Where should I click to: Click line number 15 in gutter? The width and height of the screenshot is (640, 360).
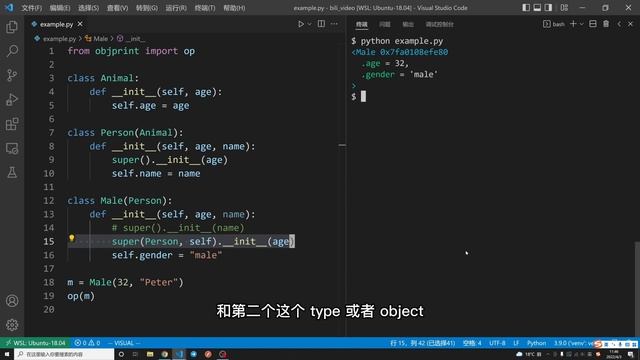coord(49,241)
